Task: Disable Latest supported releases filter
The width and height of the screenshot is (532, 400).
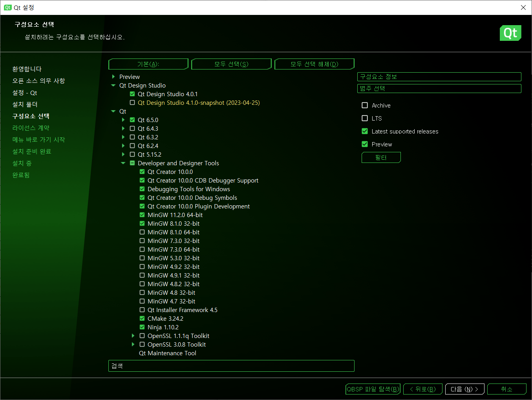Action: [x=365, y=131]
